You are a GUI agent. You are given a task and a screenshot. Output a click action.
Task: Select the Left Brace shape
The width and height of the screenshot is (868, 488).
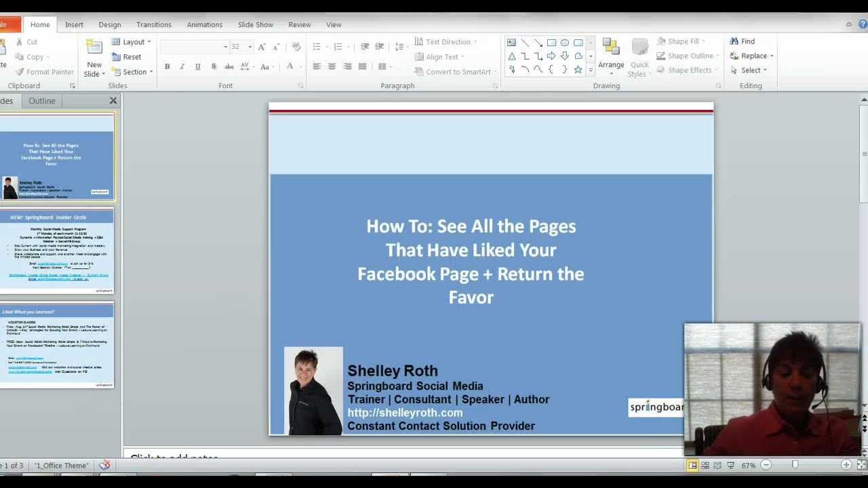pos(551,69)
